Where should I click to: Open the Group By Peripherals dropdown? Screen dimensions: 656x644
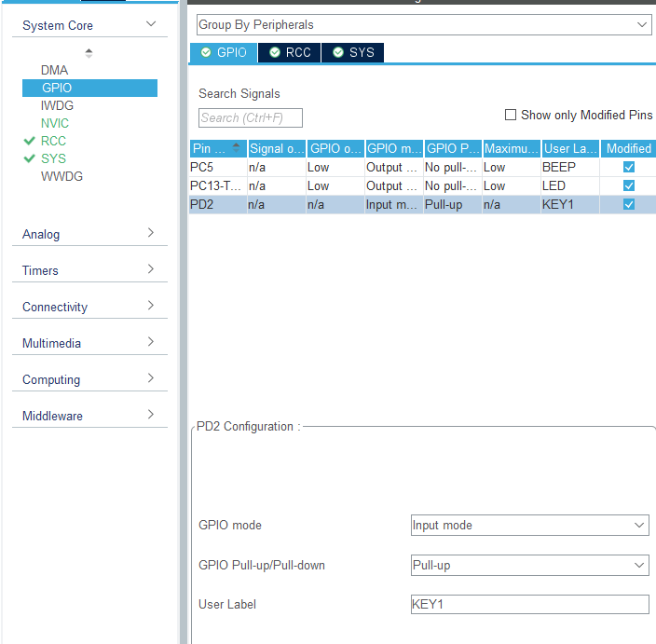[424, 24]
